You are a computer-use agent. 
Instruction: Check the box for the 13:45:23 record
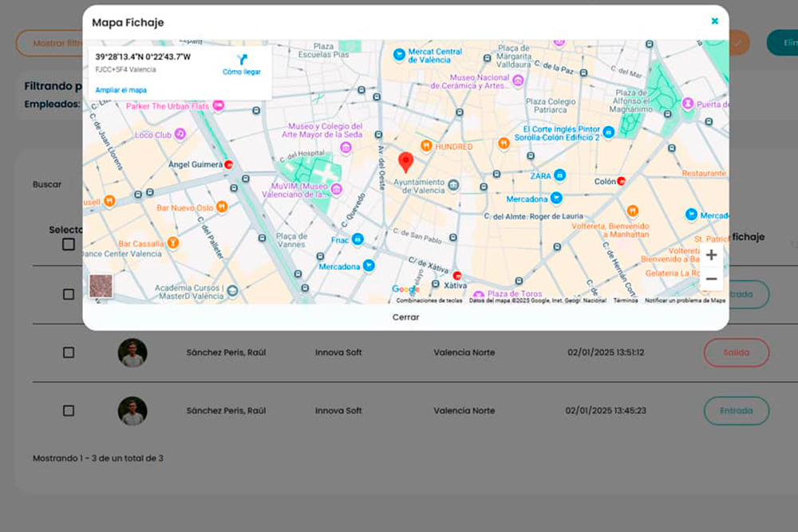pos(69,411)
